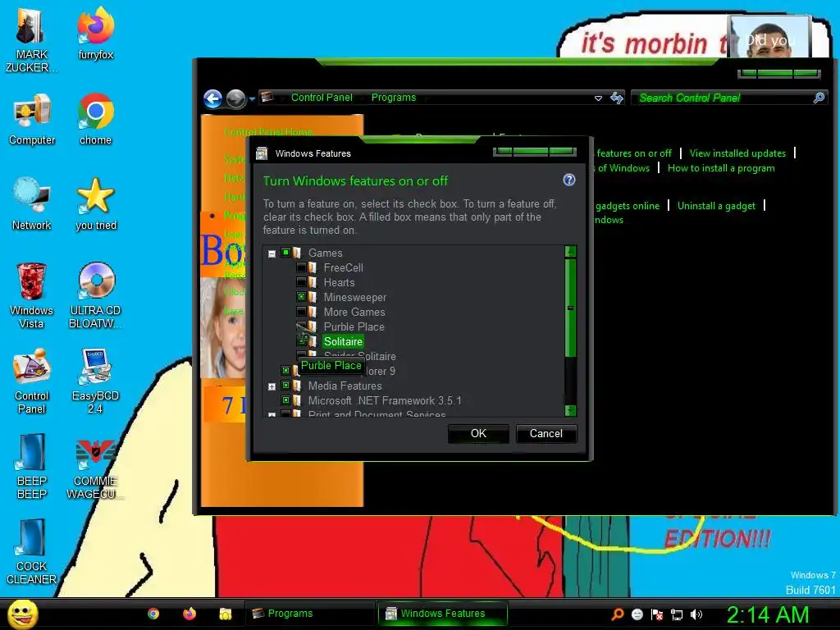
Task: Go back in the Control Panel window
Action: click(212, 98)
